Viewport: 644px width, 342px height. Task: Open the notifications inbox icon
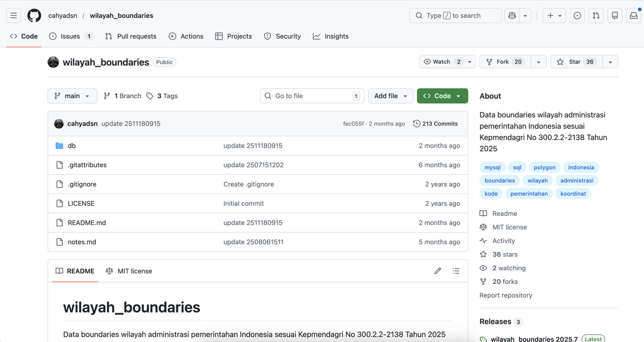[634, 16]
